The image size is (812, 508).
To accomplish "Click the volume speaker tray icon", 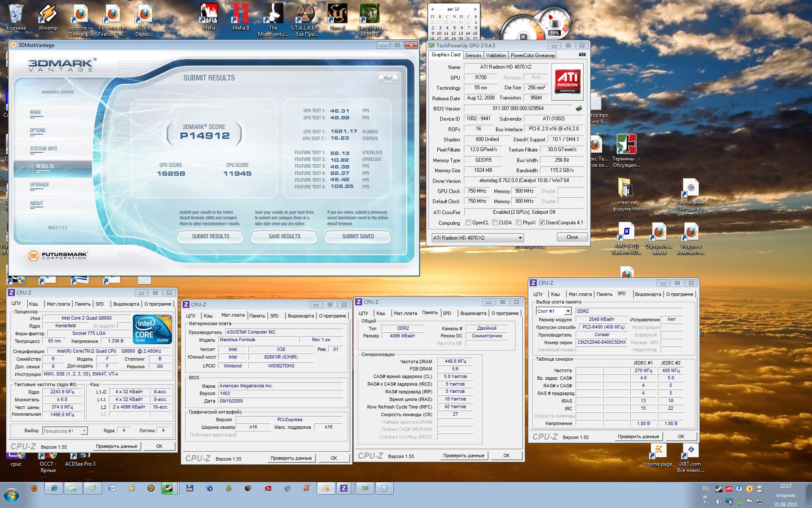I will [719, 502].
